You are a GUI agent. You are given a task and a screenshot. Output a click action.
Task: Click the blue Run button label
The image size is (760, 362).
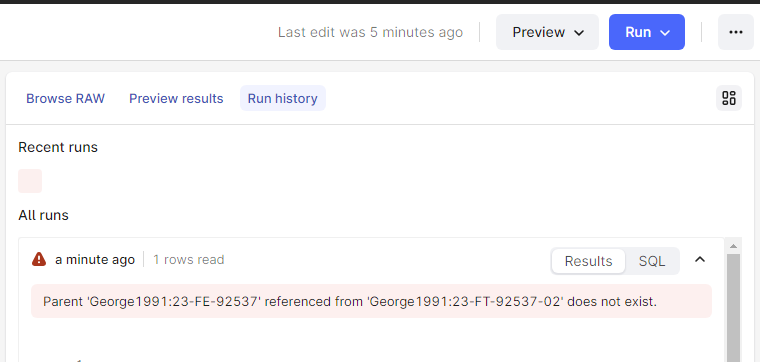pos(638,32)
